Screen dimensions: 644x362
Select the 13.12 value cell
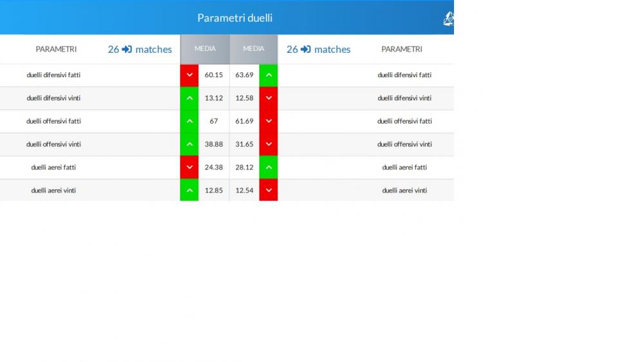(214, 98)
